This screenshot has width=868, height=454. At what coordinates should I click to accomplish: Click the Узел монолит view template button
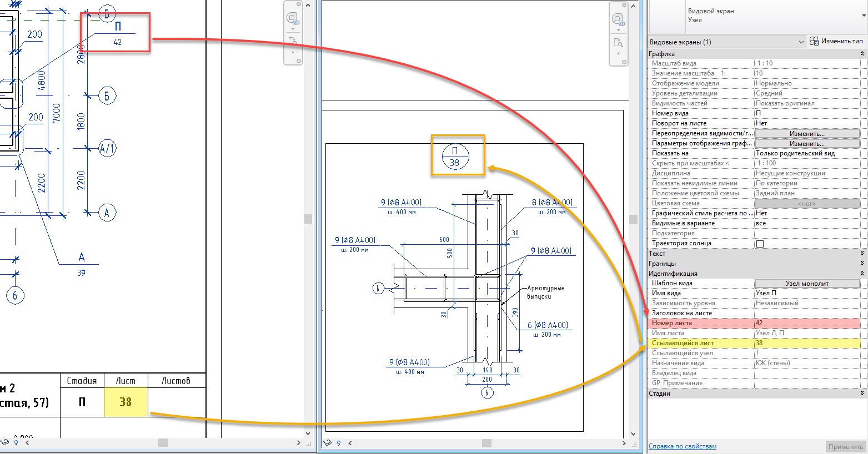[807, 284]
